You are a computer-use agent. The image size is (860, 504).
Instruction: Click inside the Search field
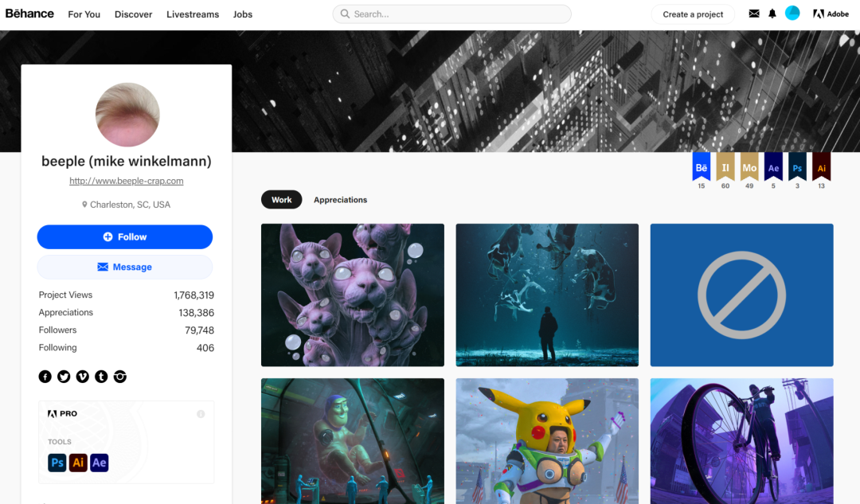click(x=452, y=14)
